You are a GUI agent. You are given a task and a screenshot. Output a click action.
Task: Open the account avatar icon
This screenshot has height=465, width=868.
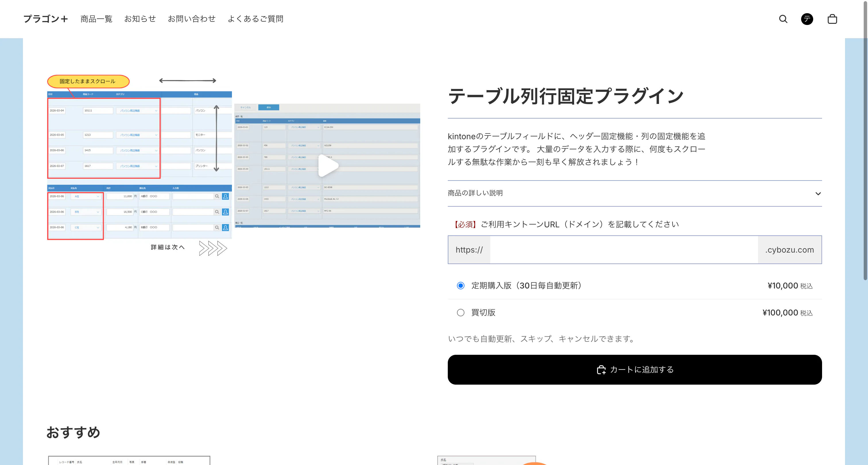pyautogui.click(x=807, y=19)
